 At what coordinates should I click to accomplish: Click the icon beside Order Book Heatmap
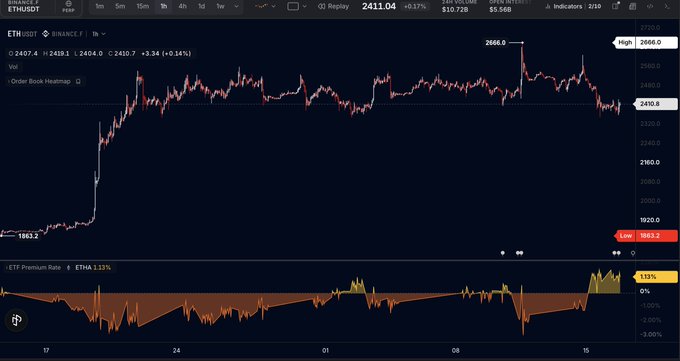point(78,81)
